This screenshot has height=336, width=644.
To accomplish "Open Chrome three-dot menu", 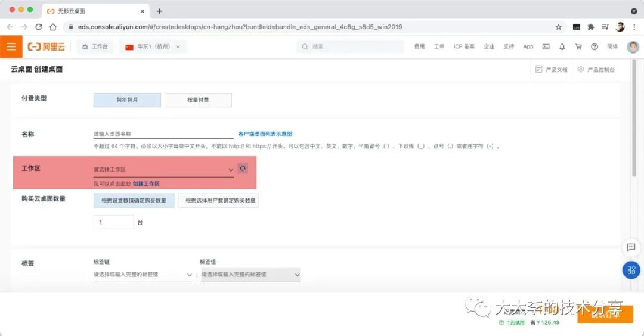I will pyautogui.click(x=634, y=27).
